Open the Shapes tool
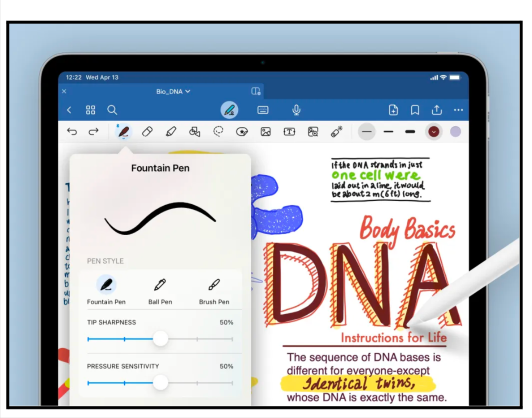Screen dimensions: 532x418 (x=194, y=131)
